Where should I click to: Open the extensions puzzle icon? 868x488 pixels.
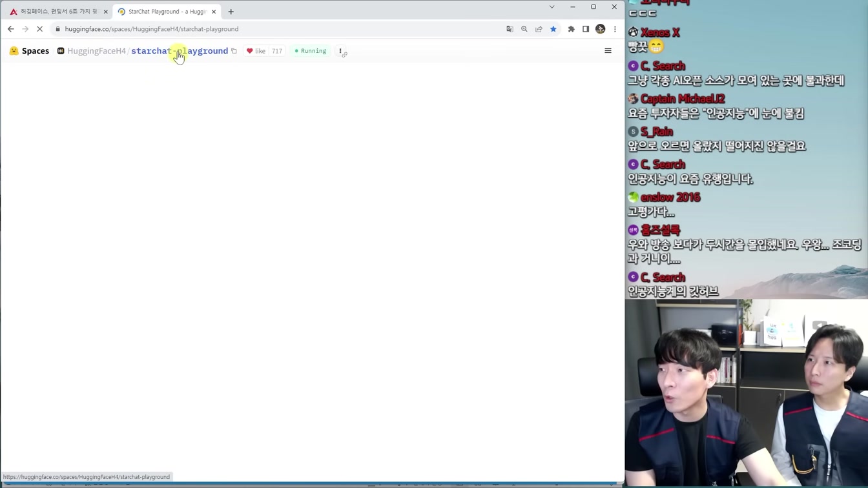[x=572, y=29]
